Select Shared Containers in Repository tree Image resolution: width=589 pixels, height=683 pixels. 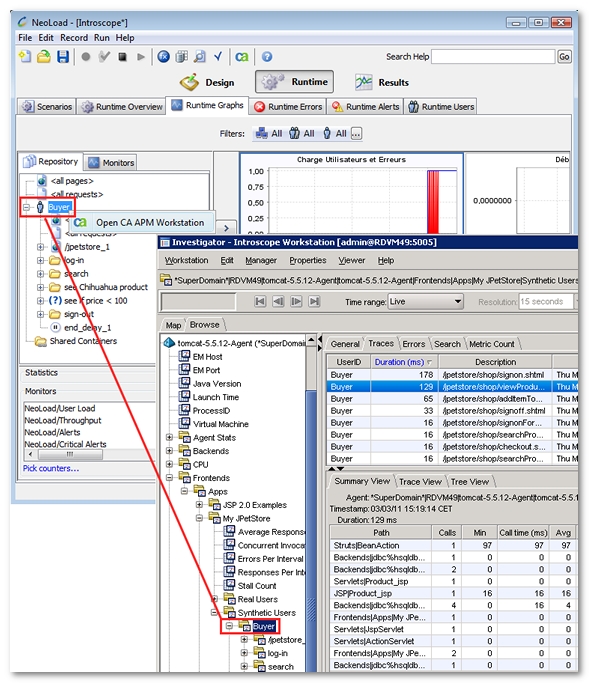(83, 341)
